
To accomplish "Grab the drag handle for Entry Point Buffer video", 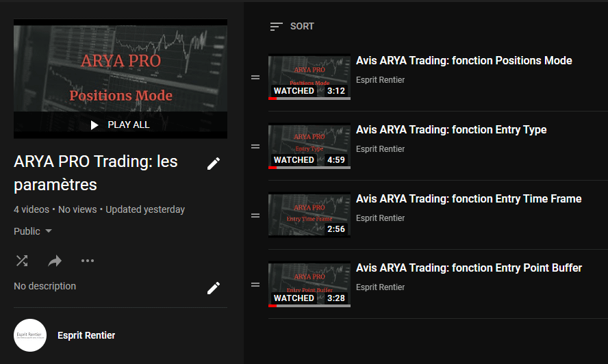I will [x=255, y=285].
